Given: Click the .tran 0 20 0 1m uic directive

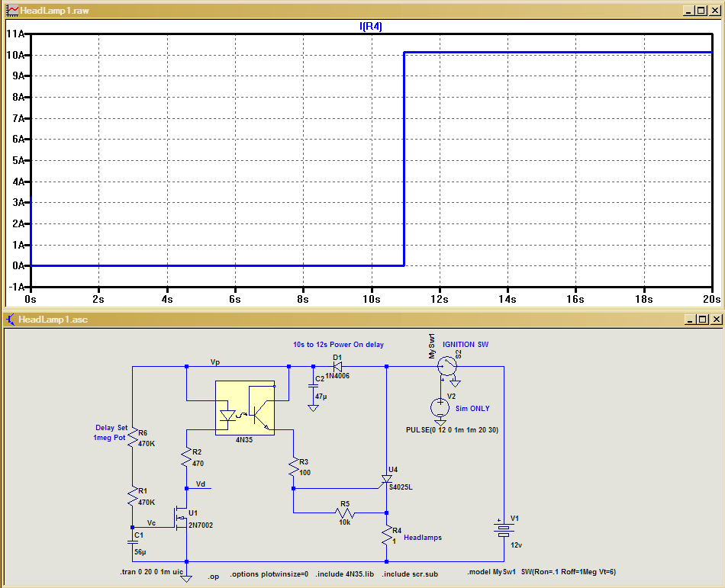Looking at the screenshot, I should click(152, 572).
